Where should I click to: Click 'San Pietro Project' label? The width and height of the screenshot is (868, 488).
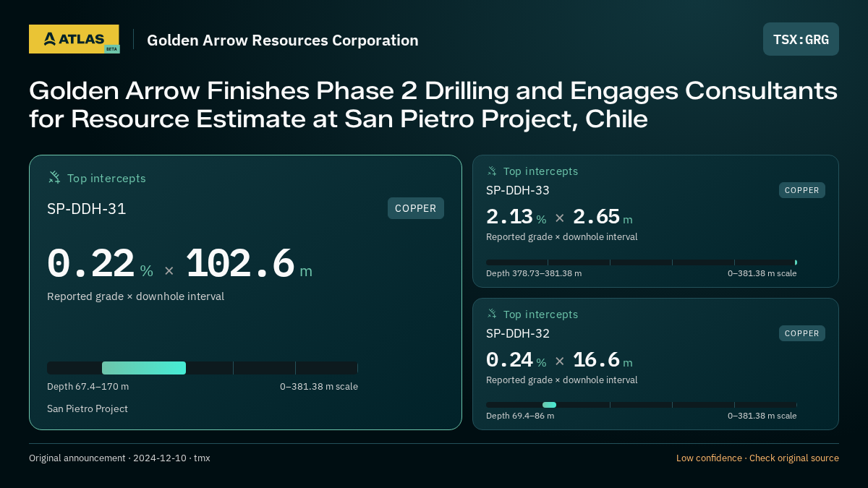click(88, 408)
